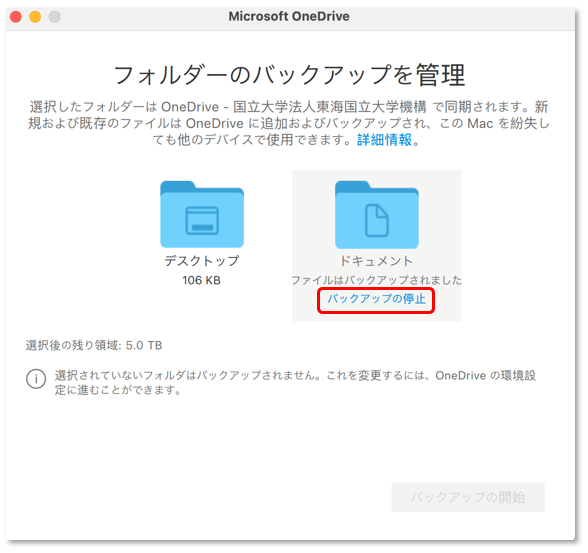Click the バックアップの開始 button
This screenshot has width=588, height=553.
[x=468, y=497]
